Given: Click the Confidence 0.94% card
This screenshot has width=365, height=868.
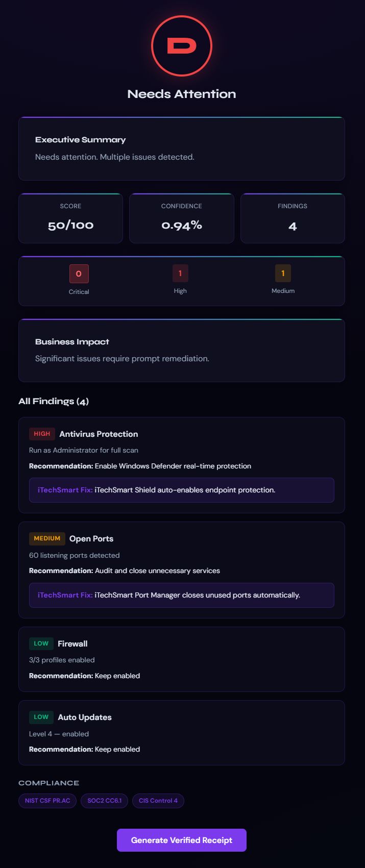Looking at the screenshot, I should pos(182,218).
